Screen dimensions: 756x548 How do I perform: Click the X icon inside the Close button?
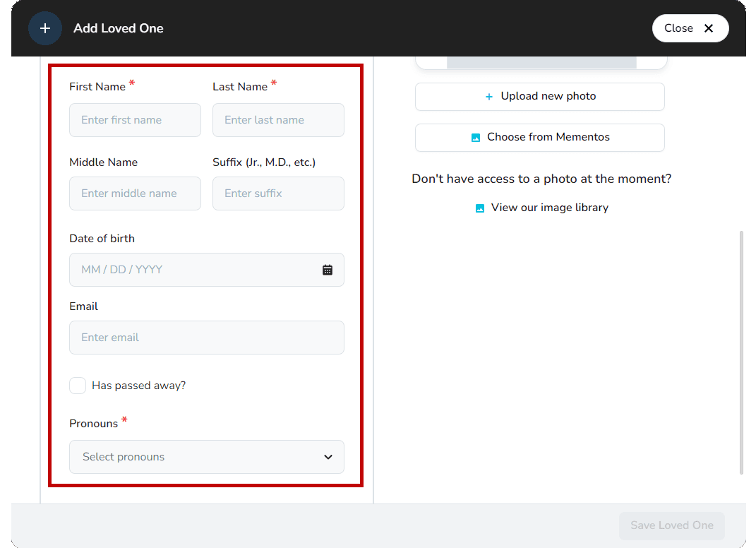pyautogui.click(x=709, y=28)
